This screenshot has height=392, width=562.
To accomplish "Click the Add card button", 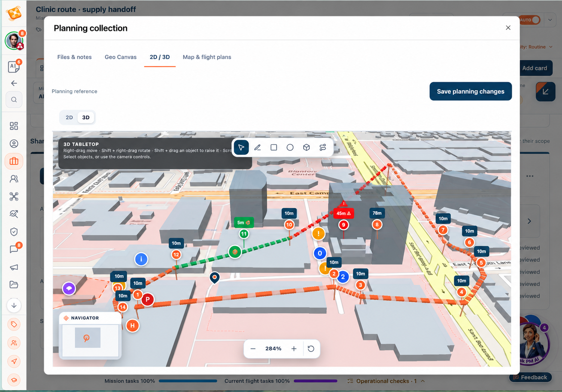I will pos(535,68).
